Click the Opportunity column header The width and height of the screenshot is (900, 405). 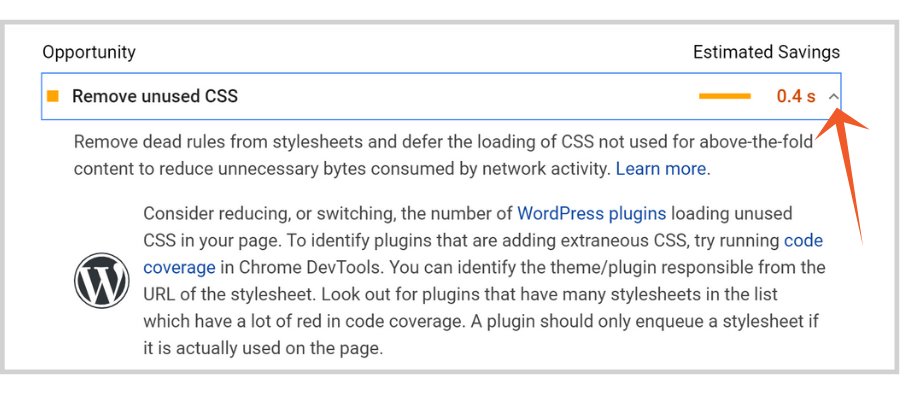pos(89,52)
